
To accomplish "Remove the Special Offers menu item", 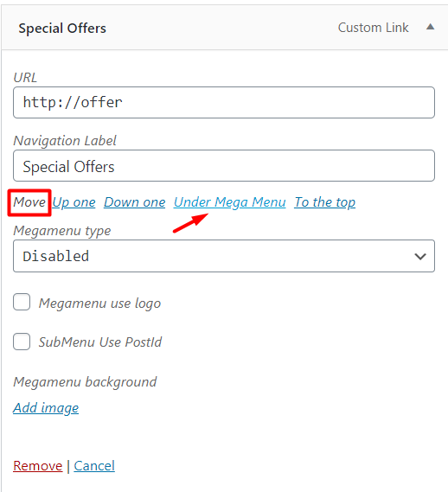I will click(x=38, y=466).
